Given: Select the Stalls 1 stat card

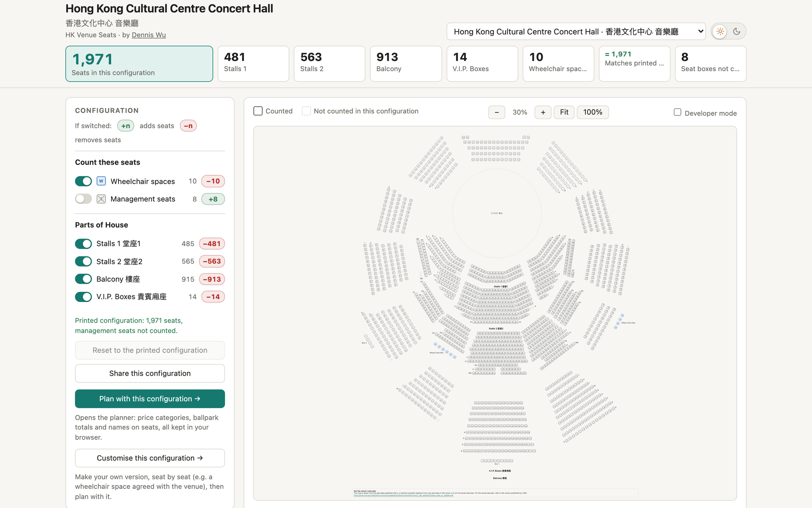Looking at the screenshot, I should pos(253,64).
